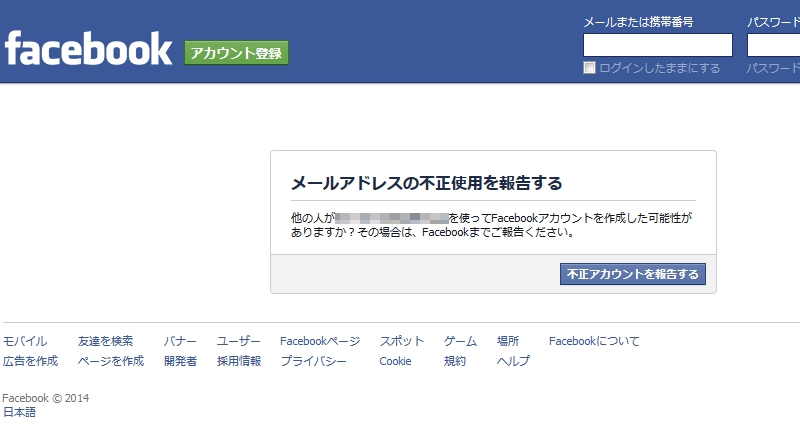The height and width of the screenshot is (425, 800).
Task: Open the モバイル footer link
Action: (25, 341)
